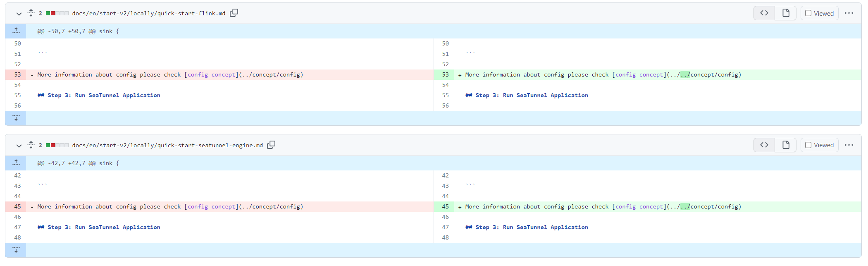Open more options menu for quick-start-flink.md

849,13
